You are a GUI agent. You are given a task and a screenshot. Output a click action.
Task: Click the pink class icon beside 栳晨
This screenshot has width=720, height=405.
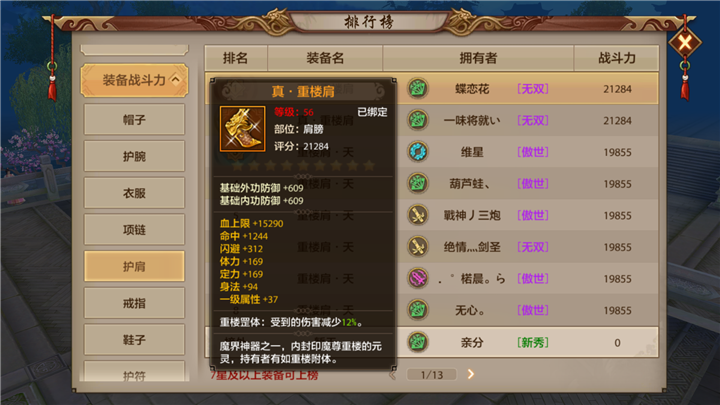(418, 278)
